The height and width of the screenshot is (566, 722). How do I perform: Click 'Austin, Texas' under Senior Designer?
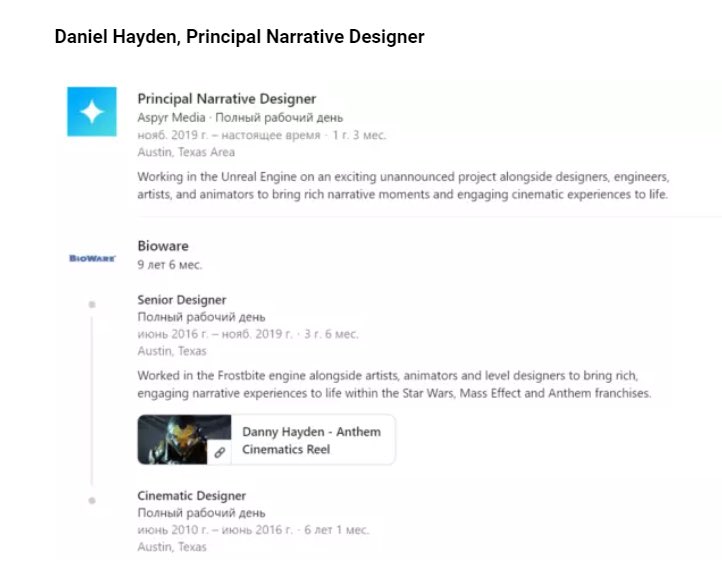tap(172, 351)
